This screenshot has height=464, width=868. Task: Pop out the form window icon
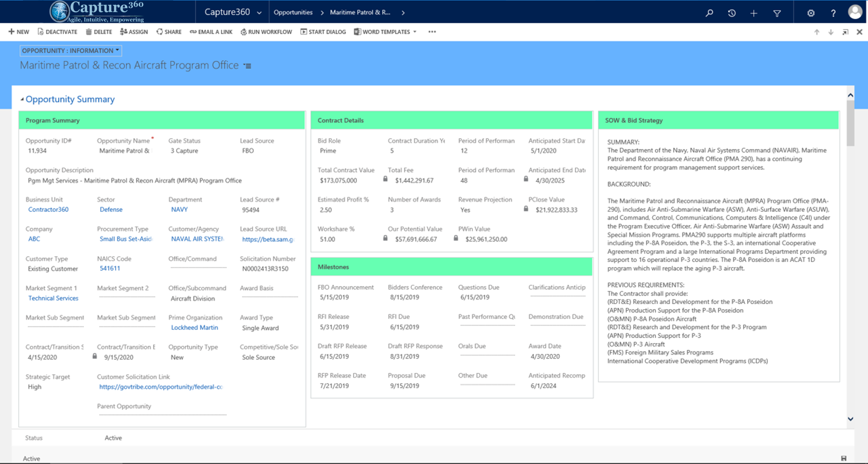point(845,32)
